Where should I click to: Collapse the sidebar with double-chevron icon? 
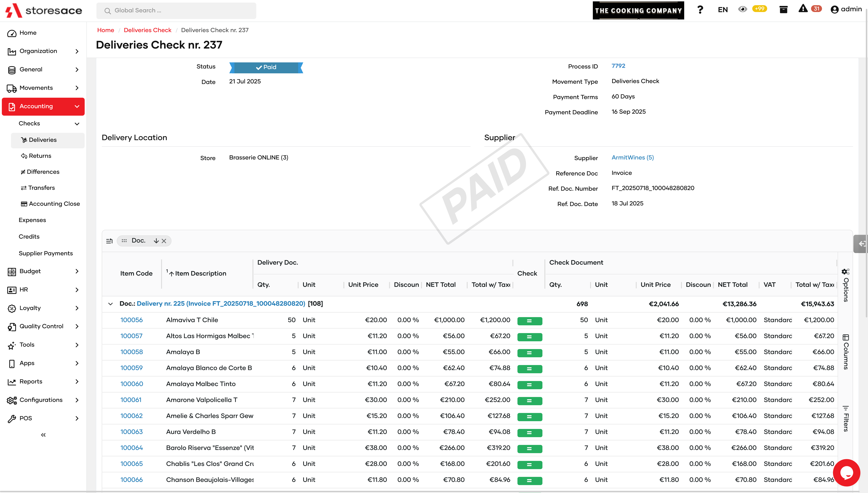(43, 435)
